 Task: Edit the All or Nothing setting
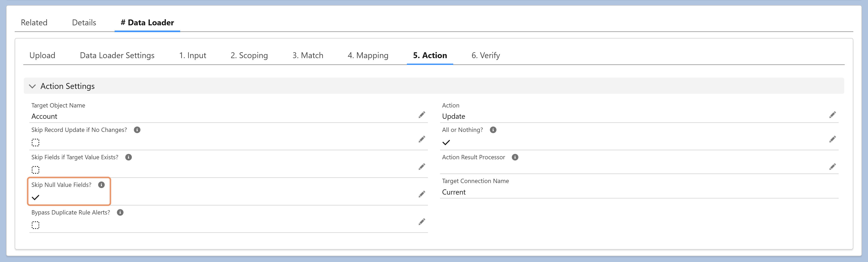832,139
